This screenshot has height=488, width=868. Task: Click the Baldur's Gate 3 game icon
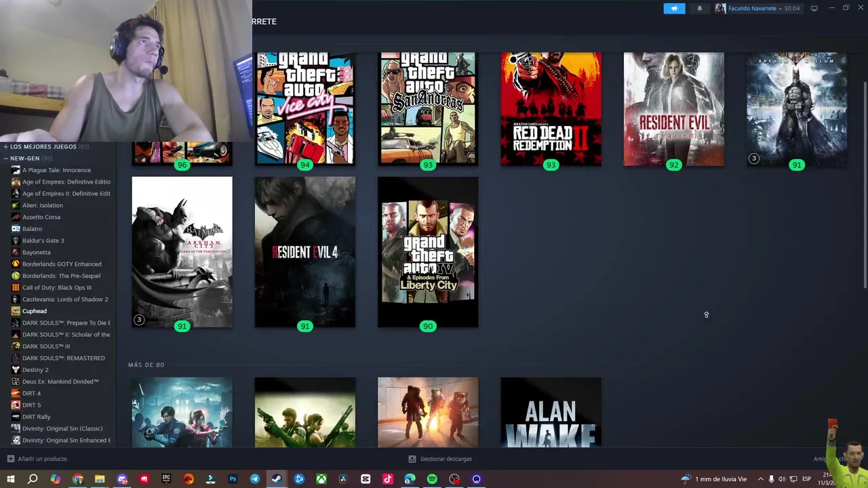(16, 241)
